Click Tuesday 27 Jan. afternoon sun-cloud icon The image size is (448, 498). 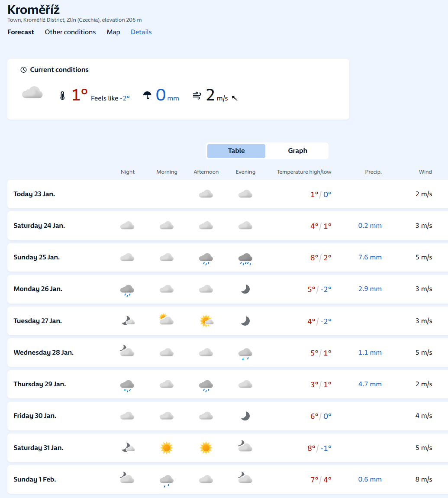[x=206, y=321]
